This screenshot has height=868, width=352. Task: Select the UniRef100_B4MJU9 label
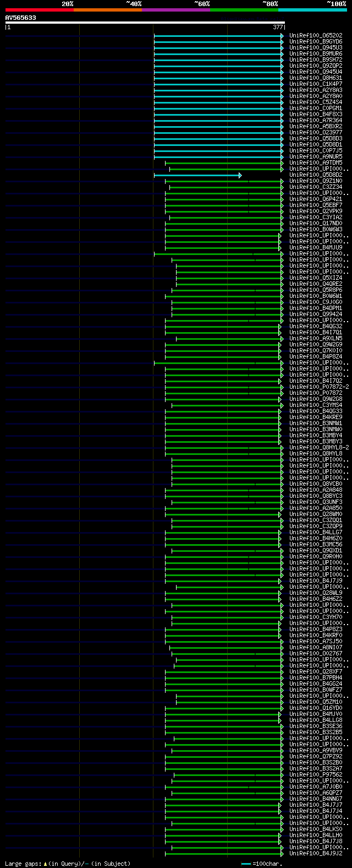pyautogui.click(x=316, y=248)
